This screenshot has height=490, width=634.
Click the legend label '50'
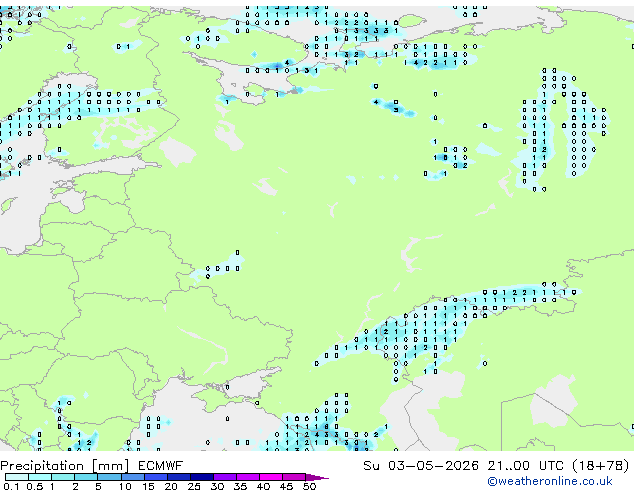tap(310, 486)
